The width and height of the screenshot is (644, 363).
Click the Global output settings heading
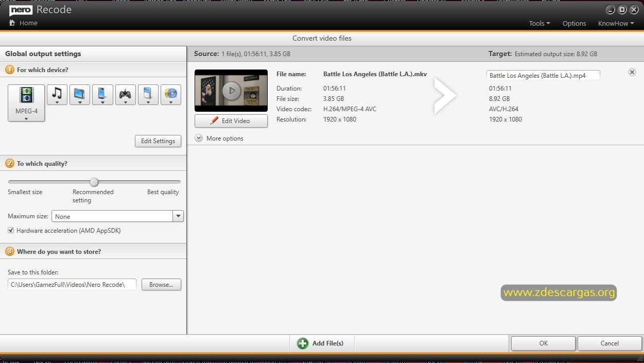[x=43, y=54]
